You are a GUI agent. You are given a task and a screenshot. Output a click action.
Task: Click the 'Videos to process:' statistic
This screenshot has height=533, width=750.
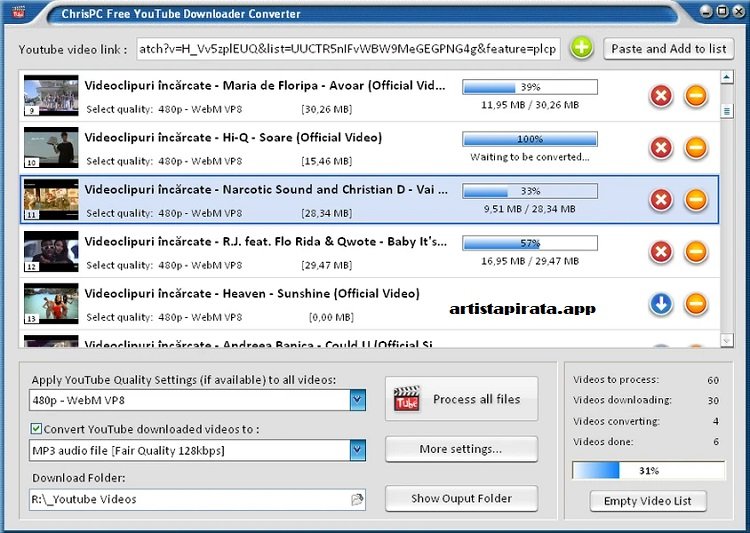point(616,379)
